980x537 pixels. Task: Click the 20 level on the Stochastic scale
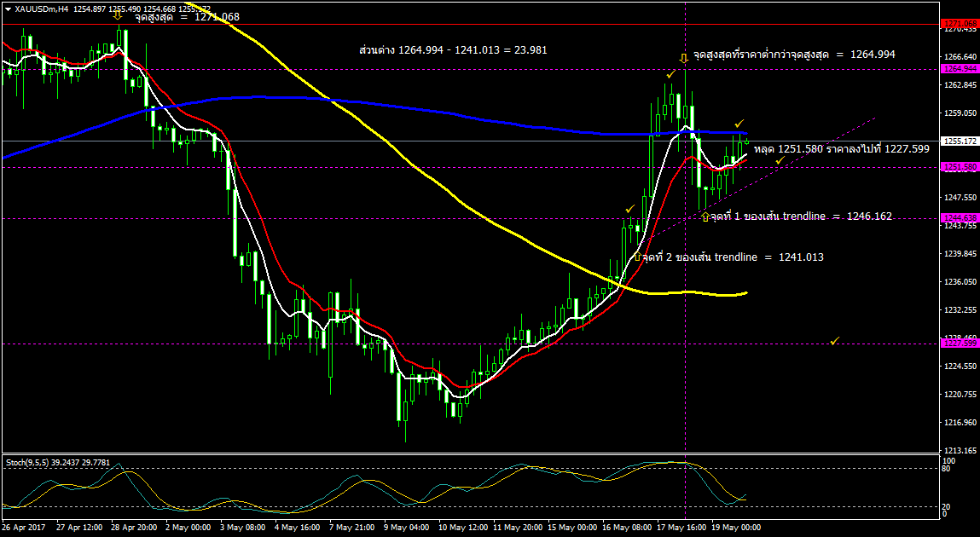click(x=948, y=506)
